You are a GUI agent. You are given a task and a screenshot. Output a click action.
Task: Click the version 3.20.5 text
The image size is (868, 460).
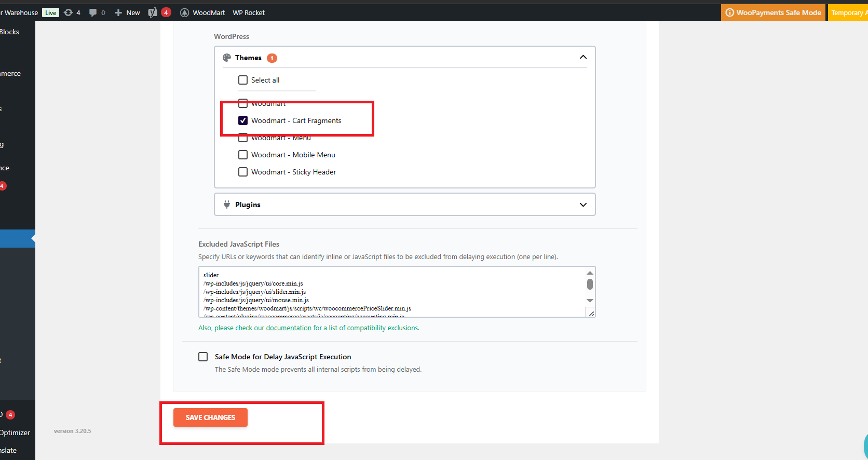(73, 431)
